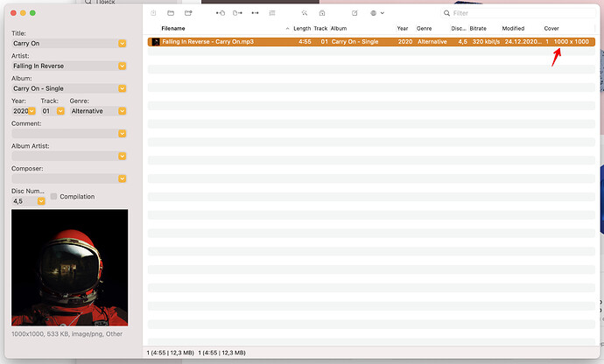Viewport: 604px width, 364px height.
Task: Sort by the Album column header
Action: pyautogui.click(x=339, y=29)
